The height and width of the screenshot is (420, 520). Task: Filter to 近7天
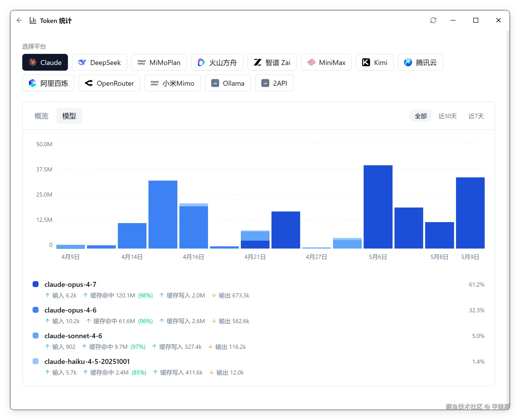pyautogui.click(x=476, y=116)
